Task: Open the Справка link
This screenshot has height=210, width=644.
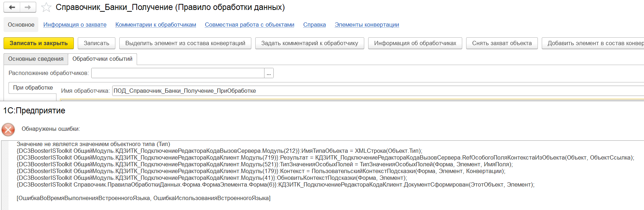Action: coord(315,25)
